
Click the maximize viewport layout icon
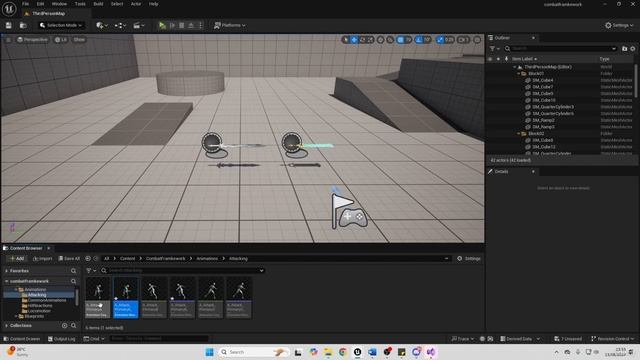(477, 40)
